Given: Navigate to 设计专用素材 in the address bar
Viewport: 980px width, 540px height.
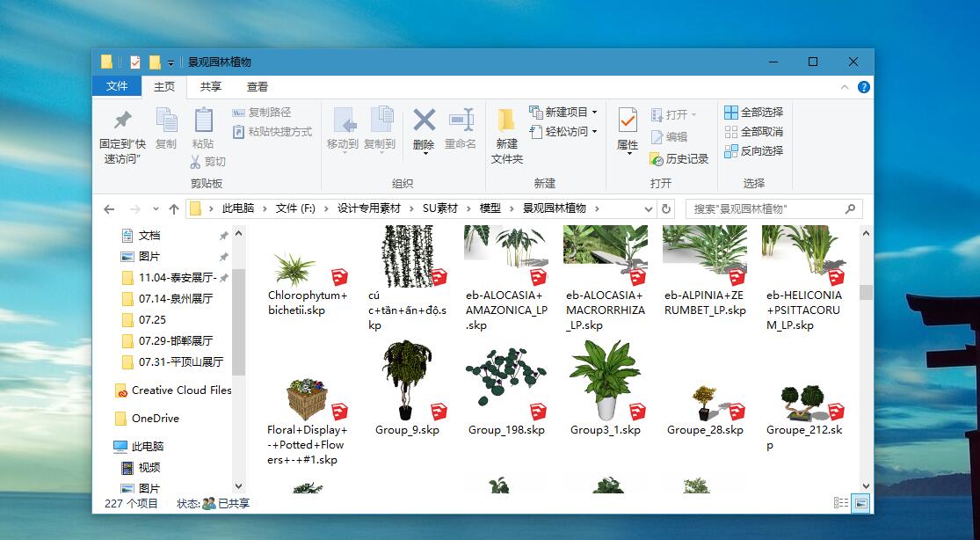Looking at the screenshot, I should [369, 209].
